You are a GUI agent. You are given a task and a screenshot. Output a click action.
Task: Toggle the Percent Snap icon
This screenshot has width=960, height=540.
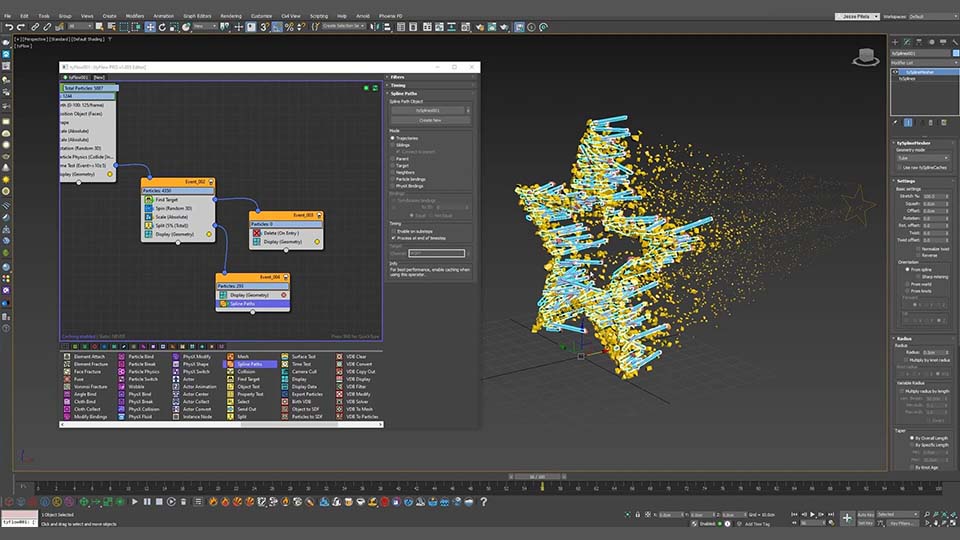point(289,27)
